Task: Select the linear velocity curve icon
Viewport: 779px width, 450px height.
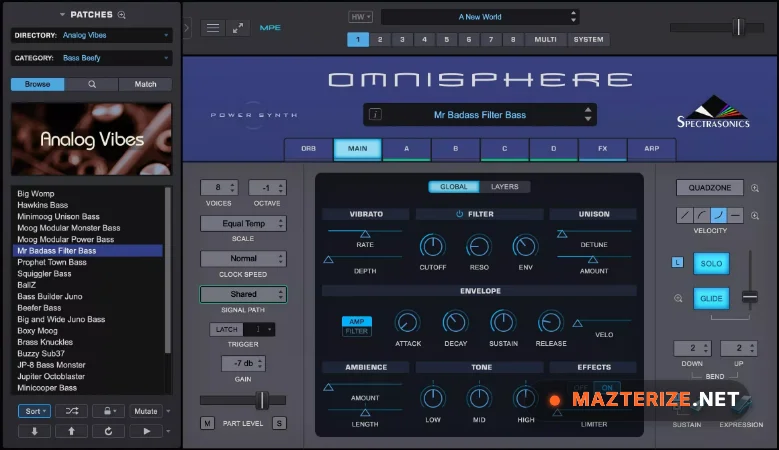Action: coord(685,216)
